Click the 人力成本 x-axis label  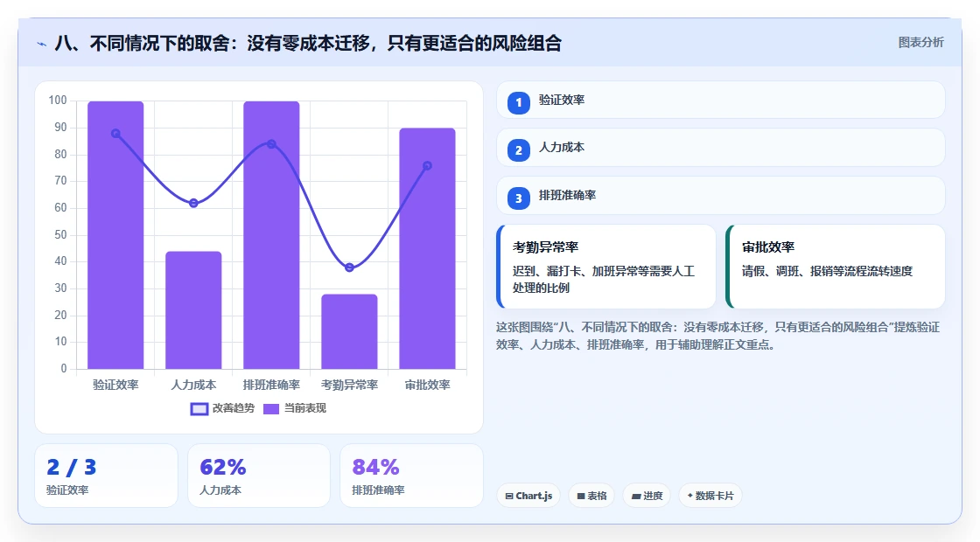[193, 385]
